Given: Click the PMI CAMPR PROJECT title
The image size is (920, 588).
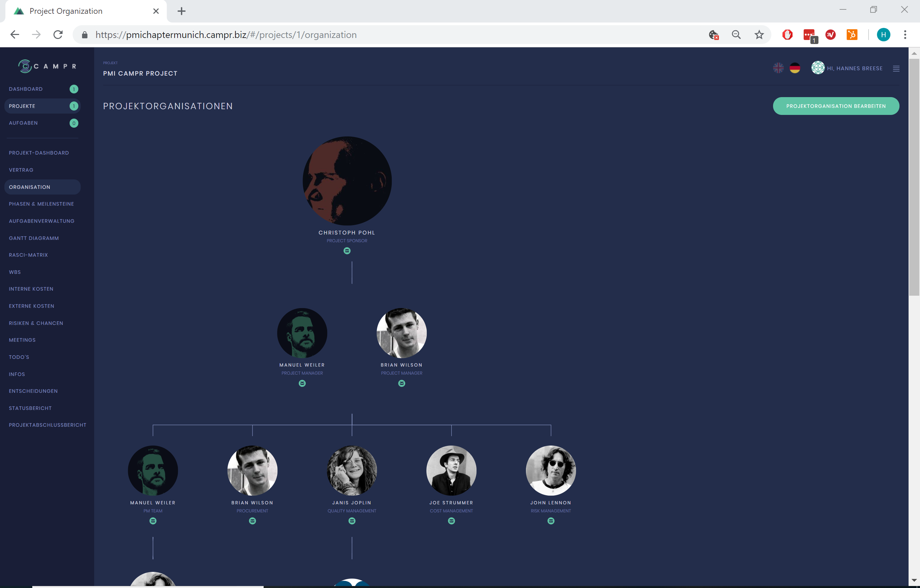Looking at the screenshot, I should click(x=140, y=73).
